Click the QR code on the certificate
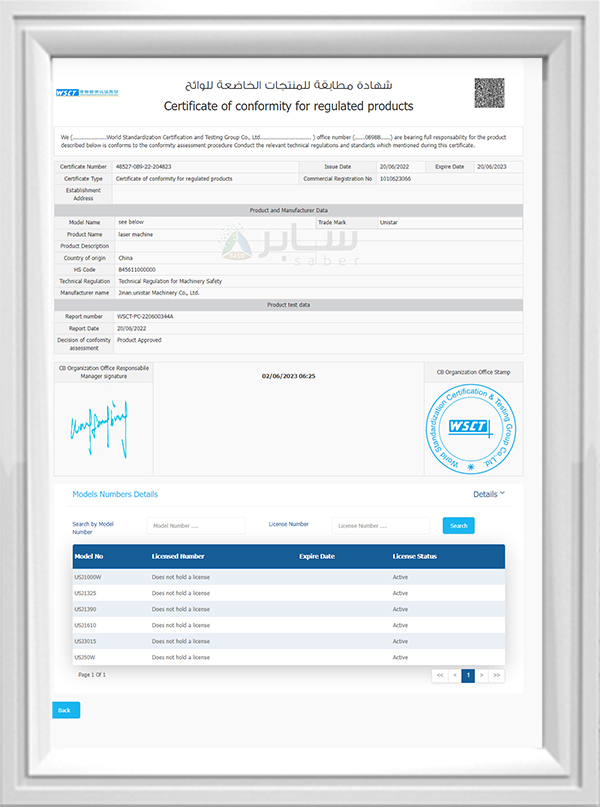 [x=489, y=94]
